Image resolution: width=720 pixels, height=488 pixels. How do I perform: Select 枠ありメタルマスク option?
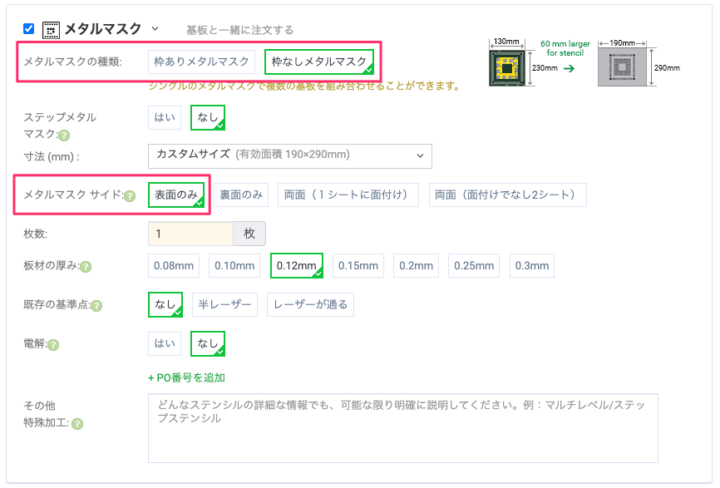[201, 62]
